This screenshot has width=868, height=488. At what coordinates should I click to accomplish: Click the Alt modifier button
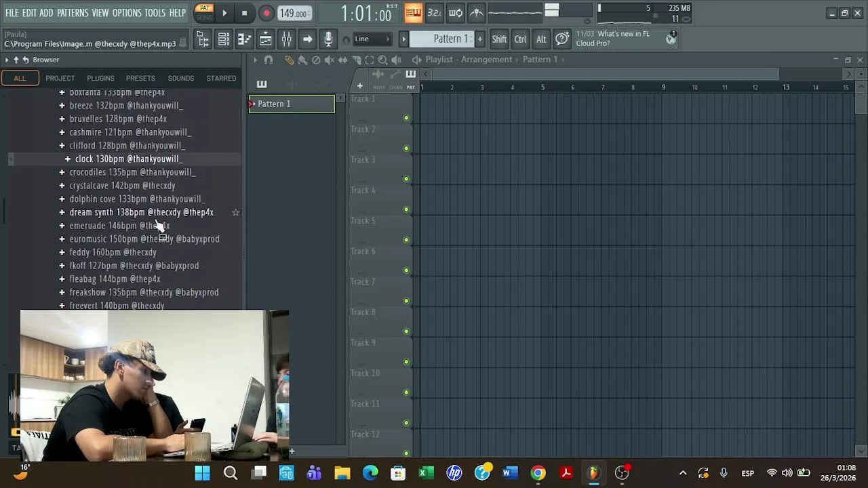click(x=541, y=39)
